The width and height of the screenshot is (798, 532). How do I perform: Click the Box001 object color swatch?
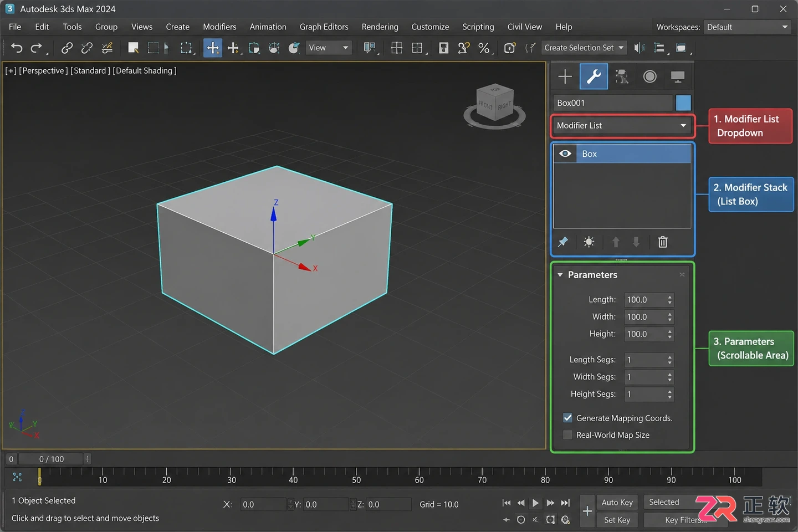tap(683, 103)
